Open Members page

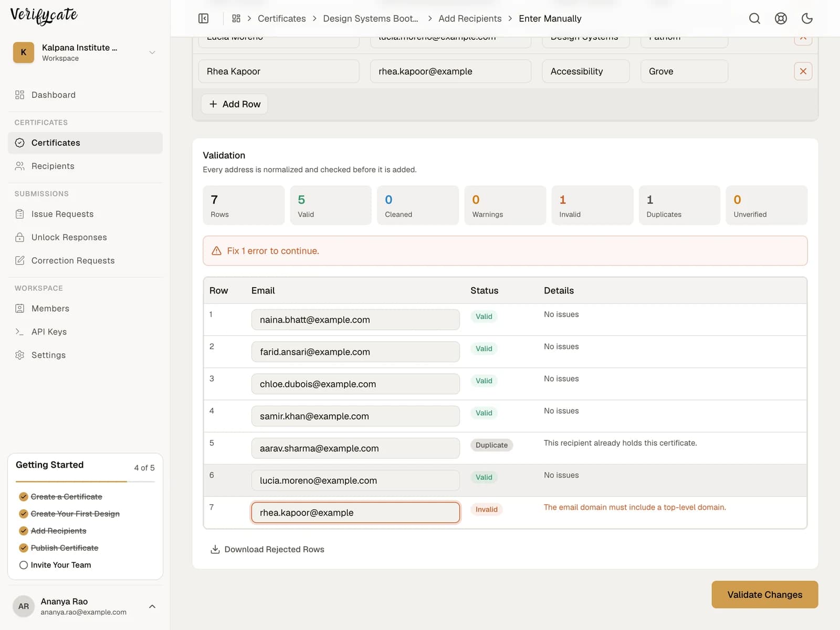pyautogui.click(x=85, y=309)
